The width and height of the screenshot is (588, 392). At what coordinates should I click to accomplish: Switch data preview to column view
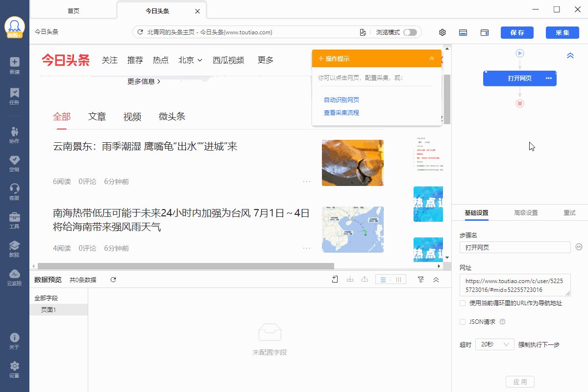point(398,280)
